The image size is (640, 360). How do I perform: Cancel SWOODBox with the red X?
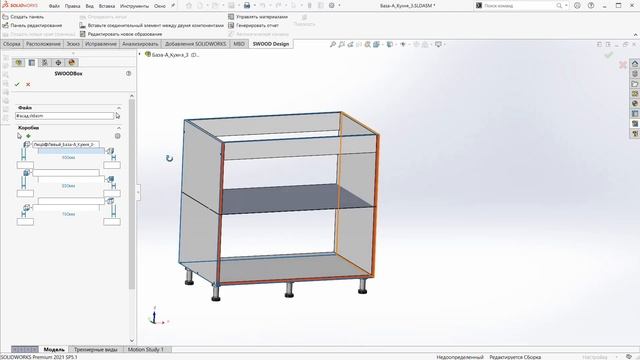click(28, 84)
